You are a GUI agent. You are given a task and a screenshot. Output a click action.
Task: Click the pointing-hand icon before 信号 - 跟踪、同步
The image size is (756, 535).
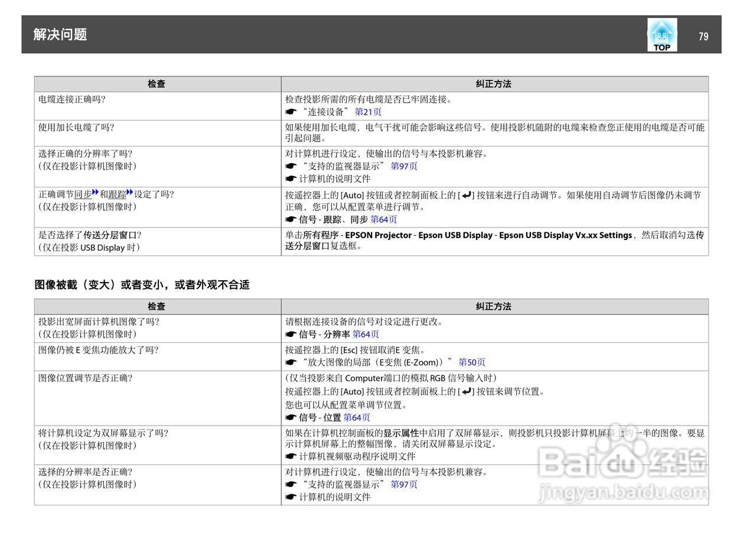click(x=291, y=220)
